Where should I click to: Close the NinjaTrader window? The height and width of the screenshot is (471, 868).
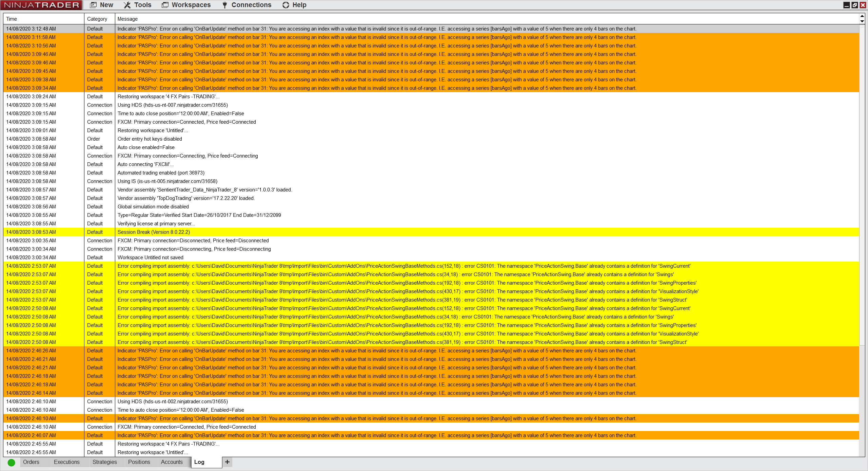click(x=863, y=5)
